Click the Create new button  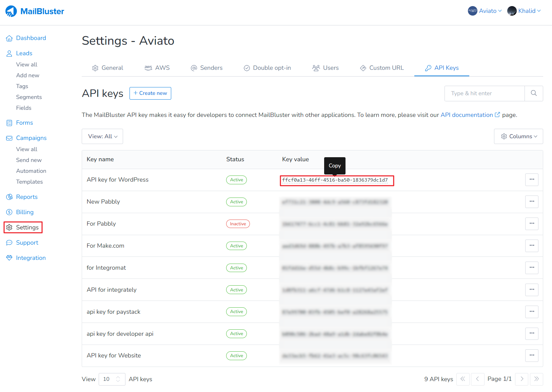150,93
